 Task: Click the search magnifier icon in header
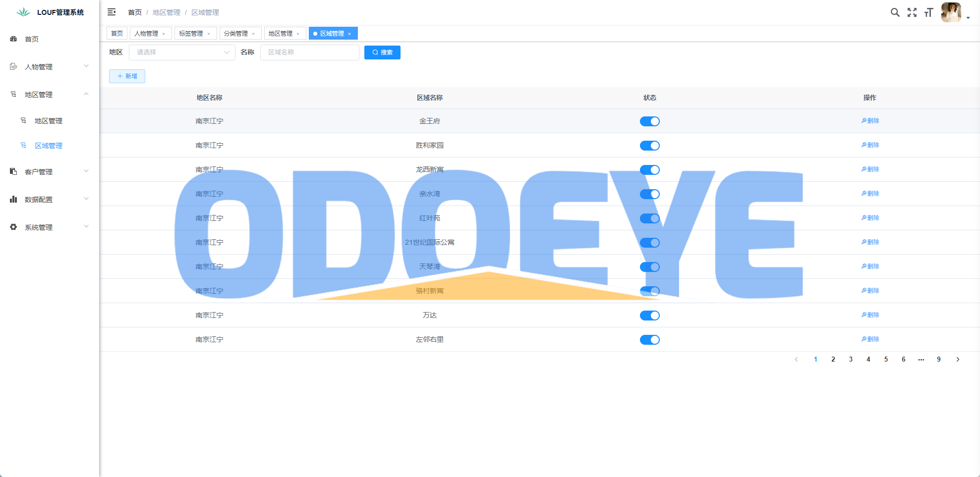click(895, 12)
